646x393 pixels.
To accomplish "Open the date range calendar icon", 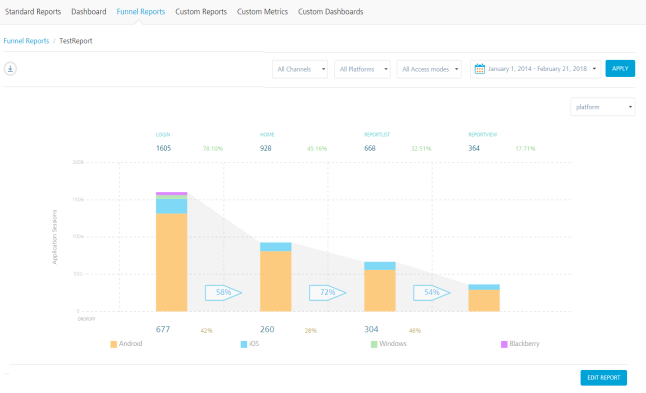I will pyautogui.click(x=479, y=69).
